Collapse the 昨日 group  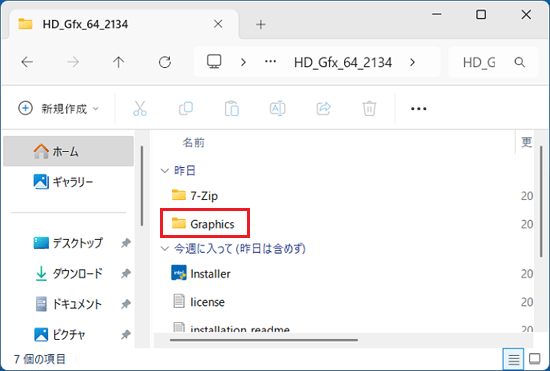(x=165, y=171)
